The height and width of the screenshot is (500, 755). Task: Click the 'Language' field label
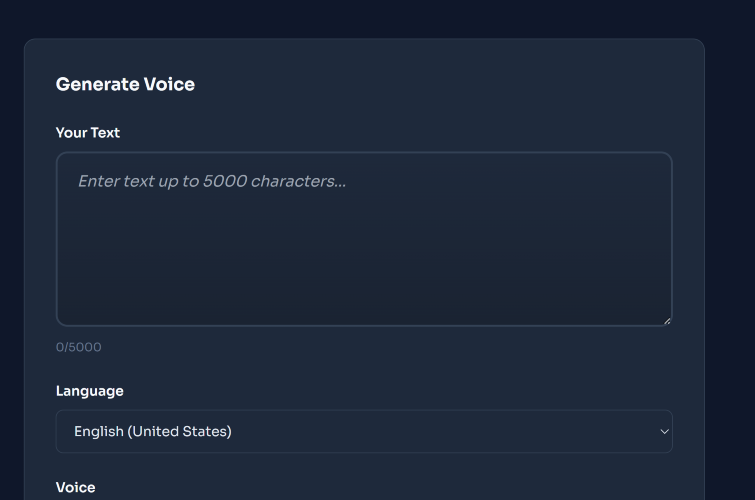point(90,391)
